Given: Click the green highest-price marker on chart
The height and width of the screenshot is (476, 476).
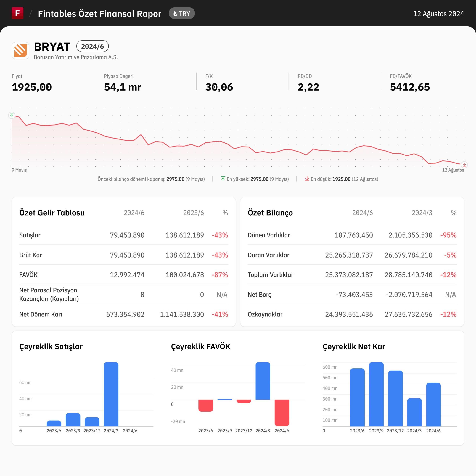Looking at the screenshot, I should tap(12, 115).
